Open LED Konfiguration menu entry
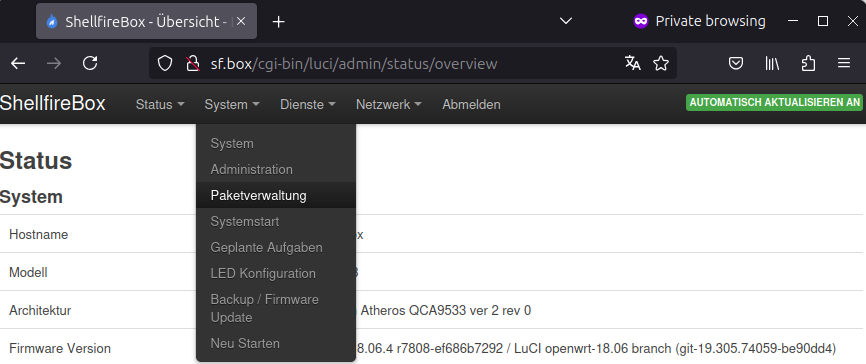This screenshot has height=364, width=866. [x=276, y=273]
